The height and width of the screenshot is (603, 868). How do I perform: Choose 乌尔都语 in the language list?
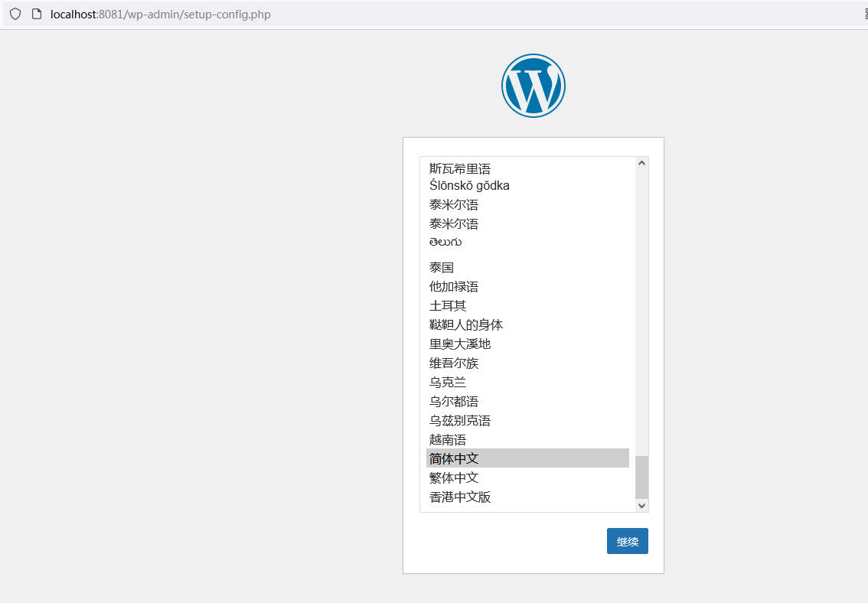click(453, 400)
